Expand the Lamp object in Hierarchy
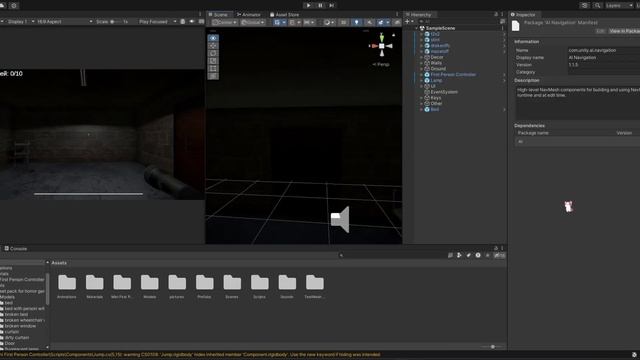This screenshot has height=360, width=640. [422, 80]
